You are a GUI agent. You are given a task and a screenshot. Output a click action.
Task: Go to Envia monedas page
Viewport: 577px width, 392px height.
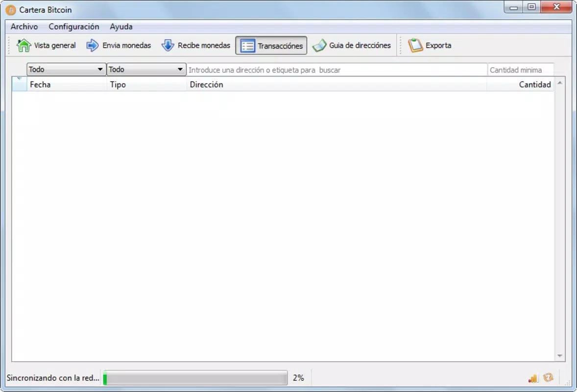pos(119,45)
